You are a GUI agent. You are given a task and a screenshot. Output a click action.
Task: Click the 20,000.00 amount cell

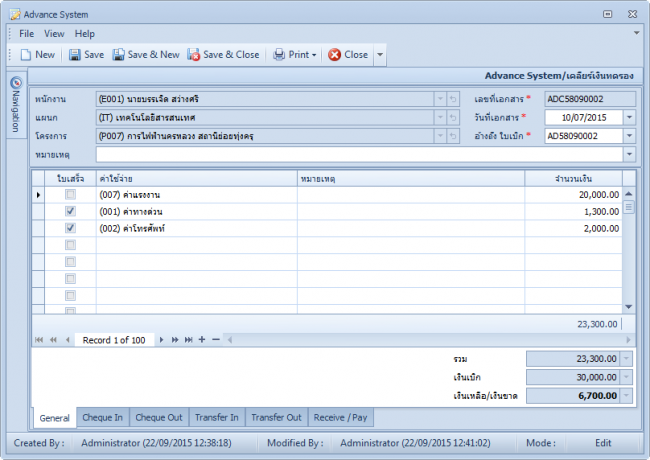(573, 195)
